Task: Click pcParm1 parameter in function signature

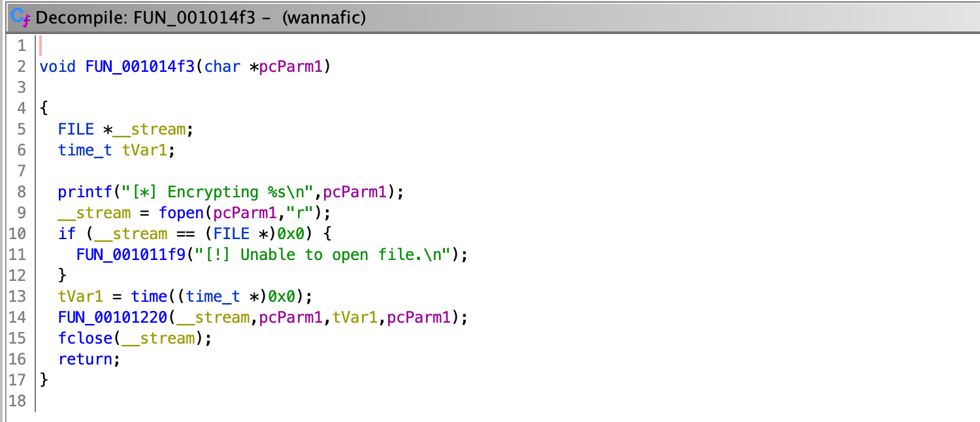Action: [x=291, y=67]
